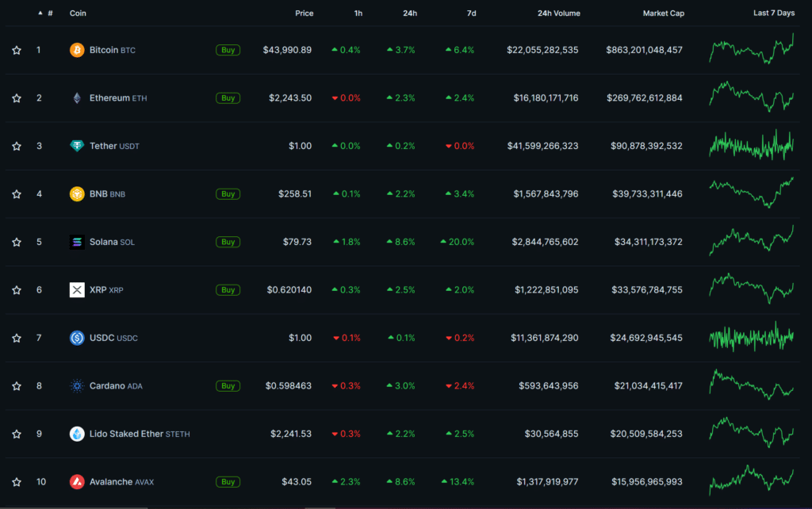This screenshot has width=812, height=509.
Task: Sort by 1h change column
Action: [x=358, y=13]
